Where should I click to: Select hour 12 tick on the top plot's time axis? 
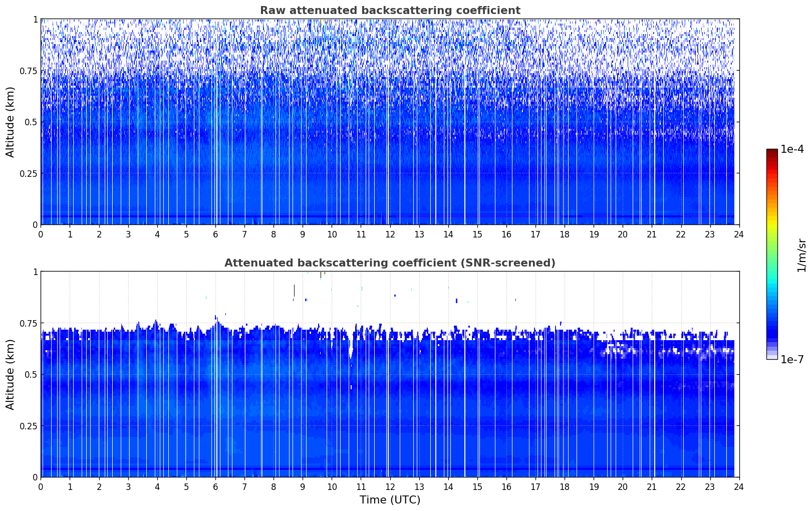[x=390, y=234]
